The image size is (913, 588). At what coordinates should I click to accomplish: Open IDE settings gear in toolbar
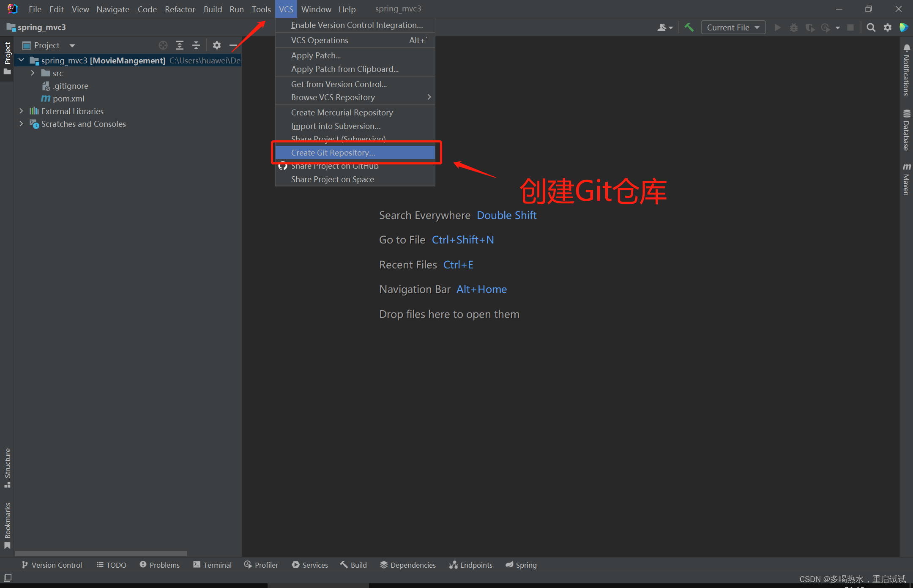pyautogui.click(x=887, y=27)
